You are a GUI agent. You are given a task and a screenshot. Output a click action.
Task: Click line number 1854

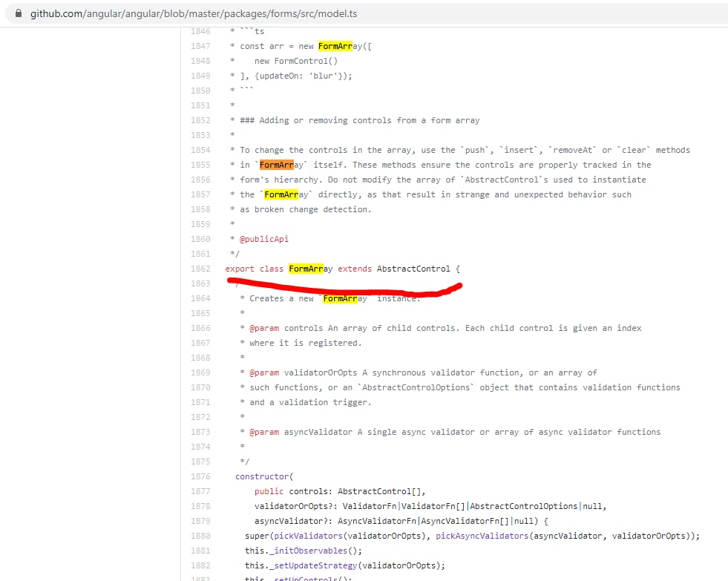[x=200, y=150]
